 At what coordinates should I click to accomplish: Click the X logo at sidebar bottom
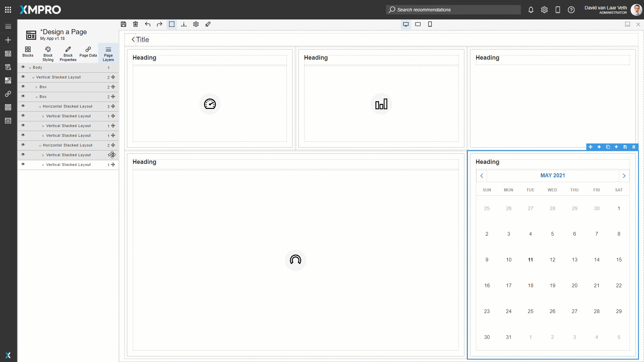[8, 355]
